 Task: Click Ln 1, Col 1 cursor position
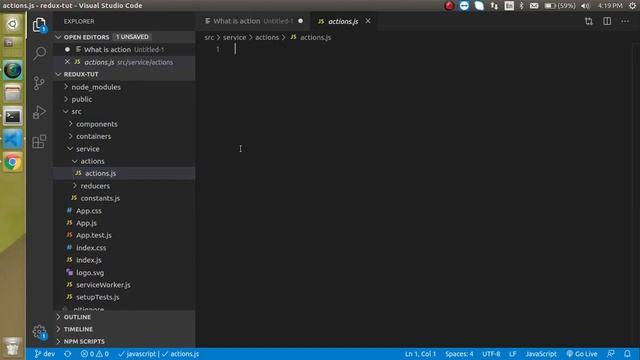(420, 354)
